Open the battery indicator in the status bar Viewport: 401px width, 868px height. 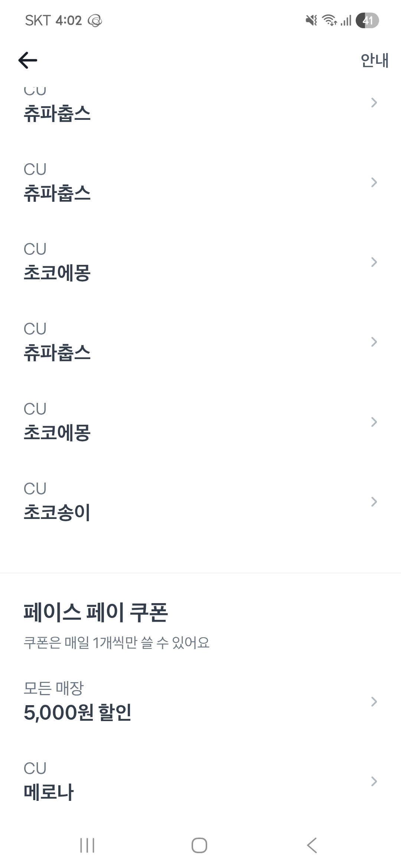tap(367, 20)
